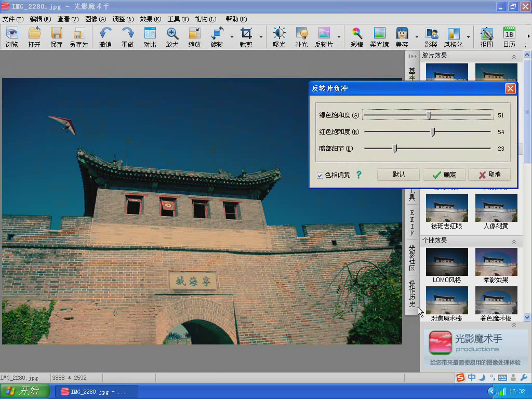Apply the 风格化 stylize tool
Screen dimensions: 532x399
point(453,37)
